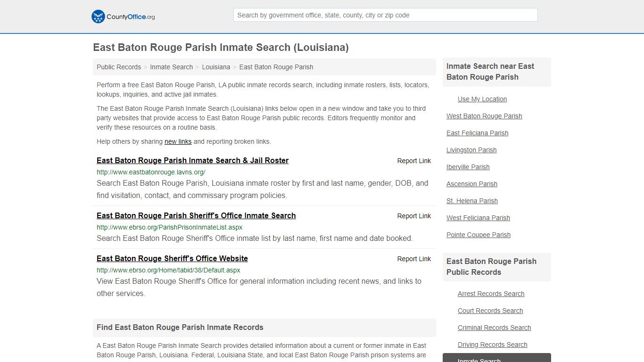
Task: Select Livingston Parish in sidebar
Action: tap(471, 150)
